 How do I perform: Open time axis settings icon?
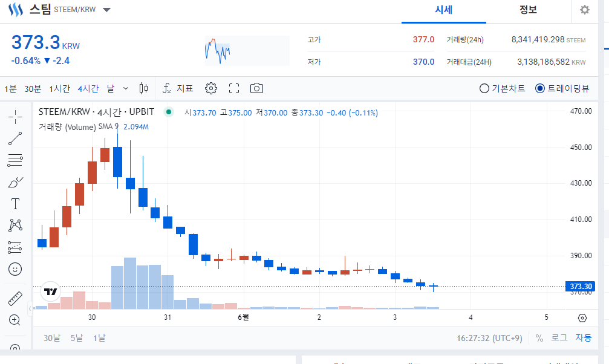(x=582, y=318)
